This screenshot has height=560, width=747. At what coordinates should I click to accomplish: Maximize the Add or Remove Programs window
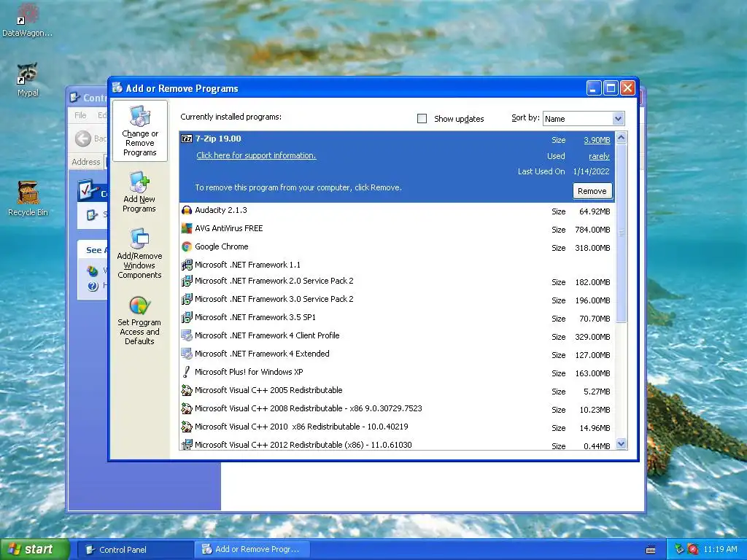[611, 88]
